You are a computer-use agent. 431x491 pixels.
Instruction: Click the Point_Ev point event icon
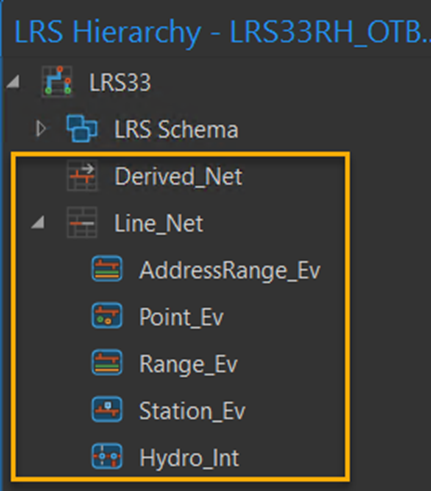click(x=107, y=316)
